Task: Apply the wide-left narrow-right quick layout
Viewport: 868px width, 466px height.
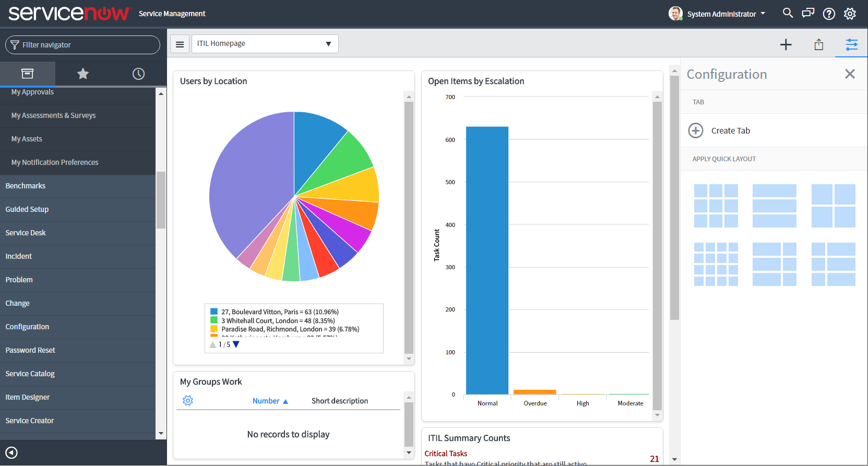Action: (x=775, y=264)
